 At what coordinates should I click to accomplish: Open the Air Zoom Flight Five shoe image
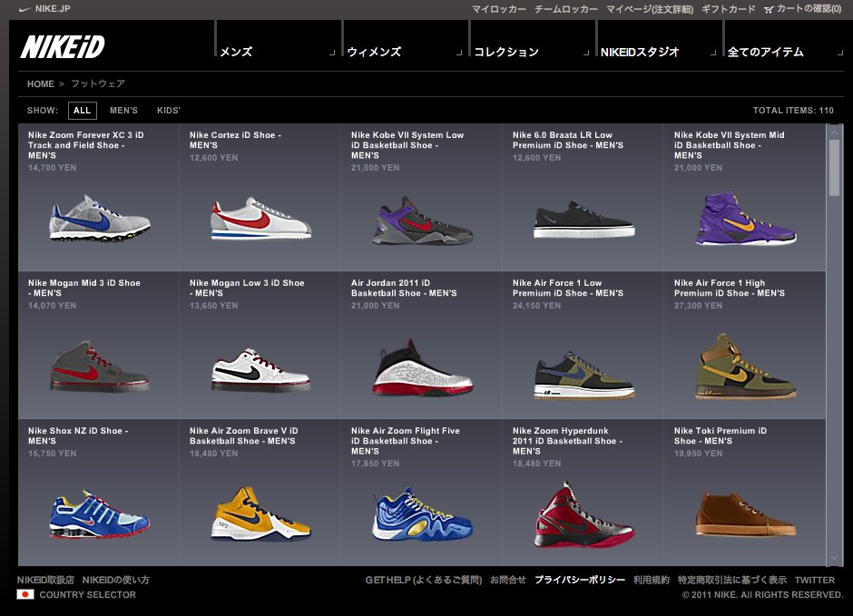(x=423, y=515)
